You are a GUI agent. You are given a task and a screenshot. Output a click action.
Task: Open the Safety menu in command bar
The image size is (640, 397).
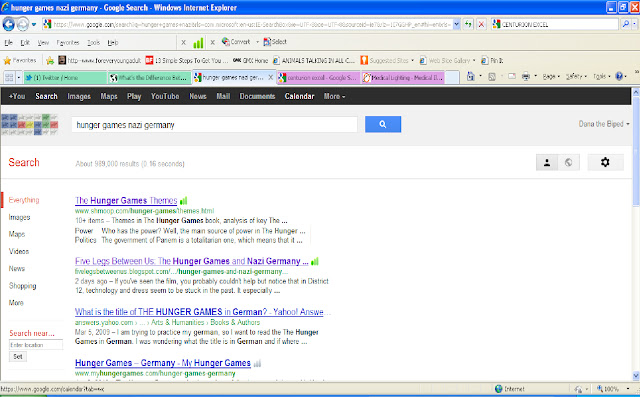coord(576,76)
